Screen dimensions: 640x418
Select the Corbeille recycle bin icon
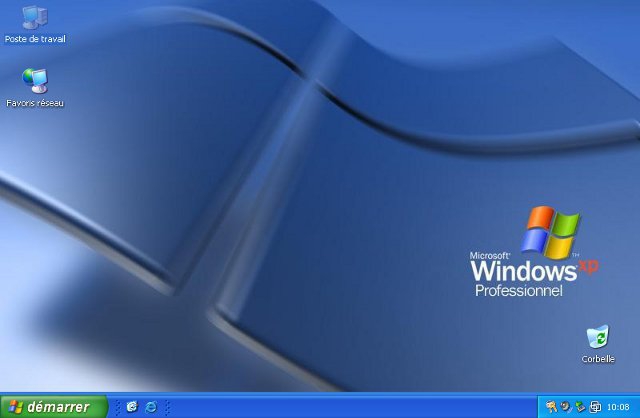pos(598,337)
